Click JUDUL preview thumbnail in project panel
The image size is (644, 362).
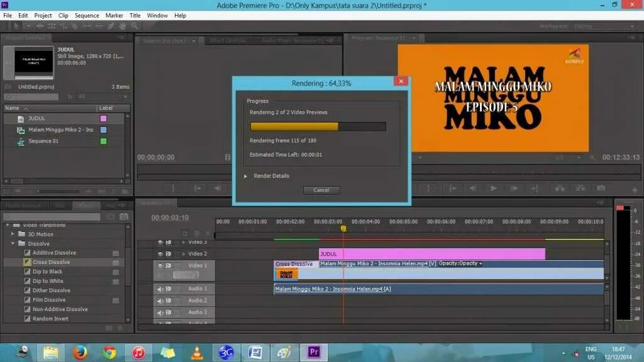pos(34,62)
